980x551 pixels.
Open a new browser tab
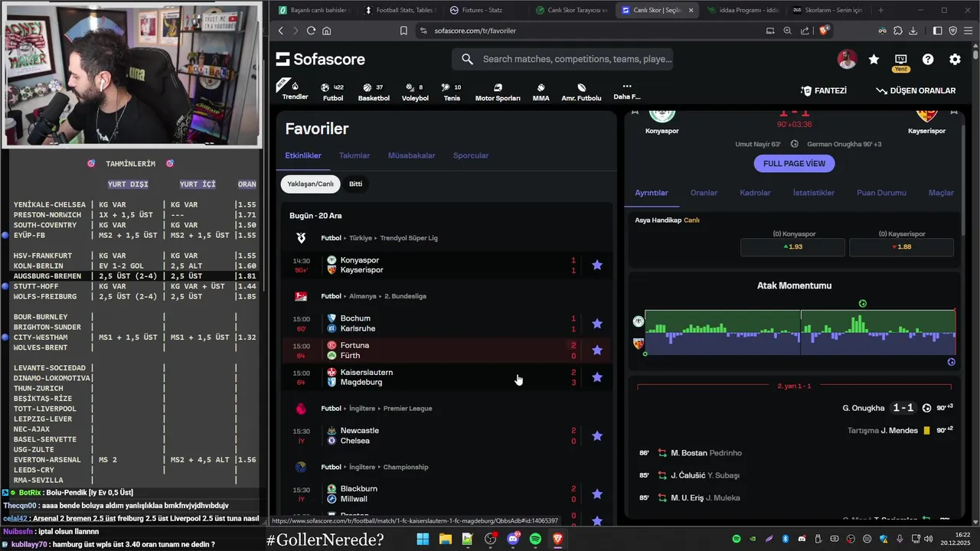pyautogui.click(x=880, y=10)
